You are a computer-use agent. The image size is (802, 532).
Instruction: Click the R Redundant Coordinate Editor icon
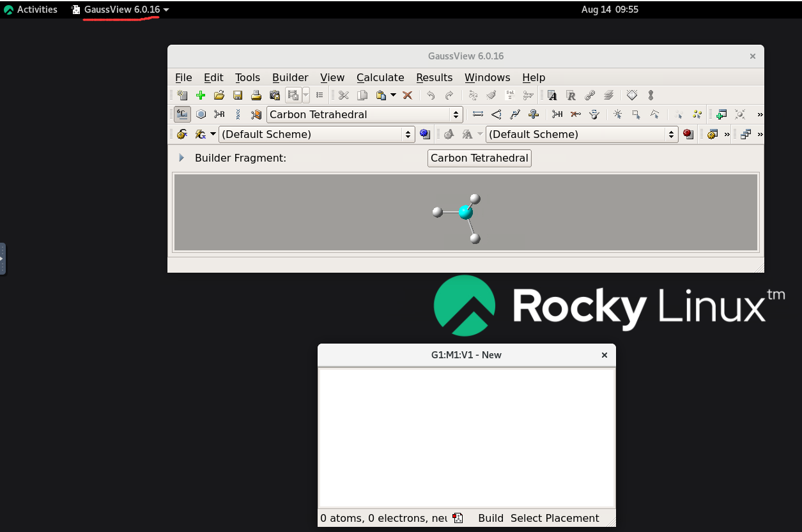pyautogui.click(x=571, y=95)
